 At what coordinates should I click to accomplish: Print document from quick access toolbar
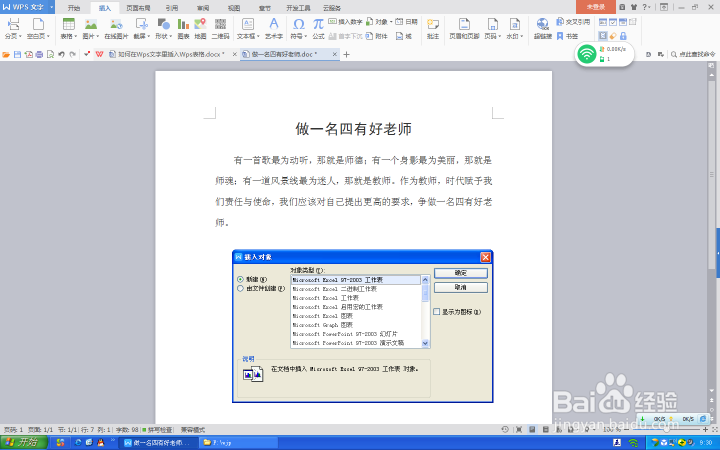(x=39, y=55)
